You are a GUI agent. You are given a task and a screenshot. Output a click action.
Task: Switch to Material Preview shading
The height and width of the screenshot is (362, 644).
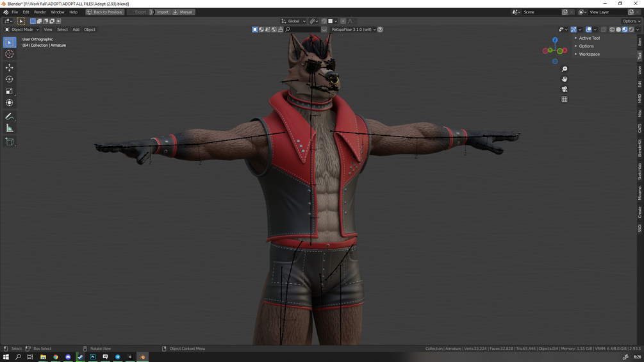[625, 29]
